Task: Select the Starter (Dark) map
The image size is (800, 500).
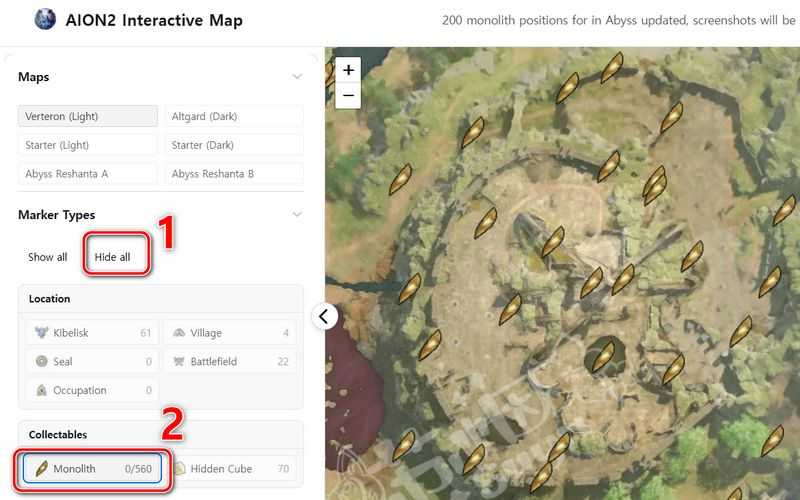Action: [x=233, y=145]
